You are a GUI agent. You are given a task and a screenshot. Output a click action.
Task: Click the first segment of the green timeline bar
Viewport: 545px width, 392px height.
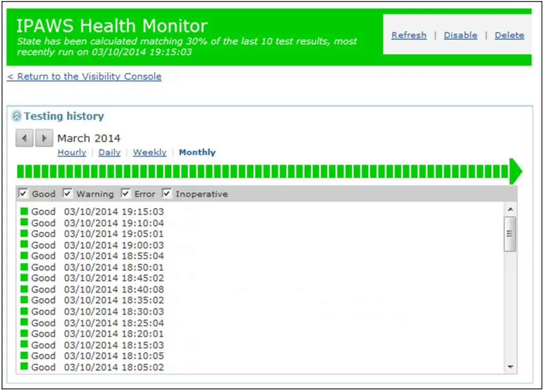[21, 172]
